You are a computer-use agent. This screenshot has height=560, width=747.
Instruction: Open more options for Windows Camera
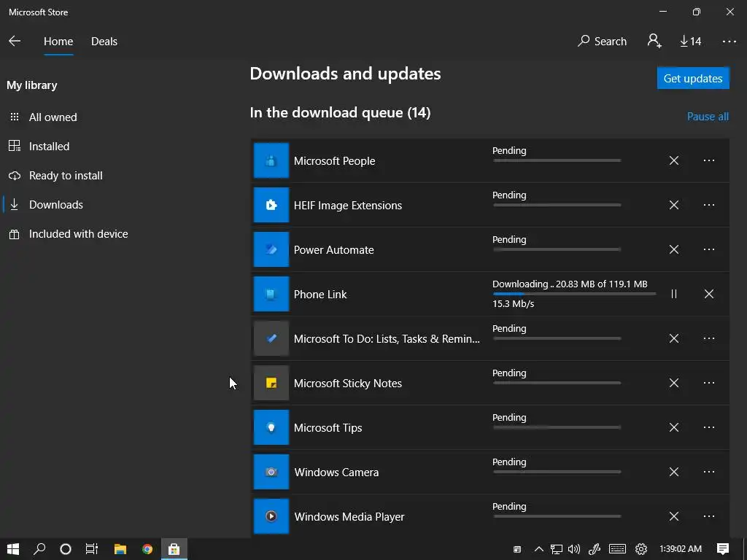pos(709,472)
